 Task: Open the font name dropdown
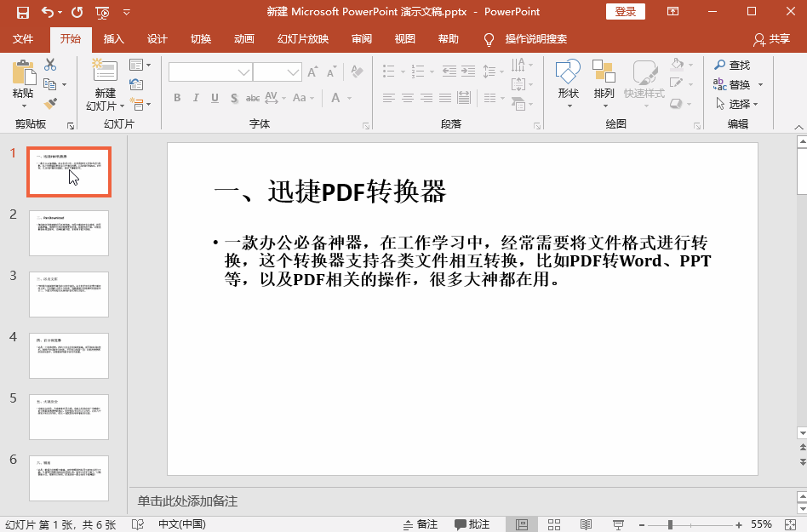coord(245,72)
